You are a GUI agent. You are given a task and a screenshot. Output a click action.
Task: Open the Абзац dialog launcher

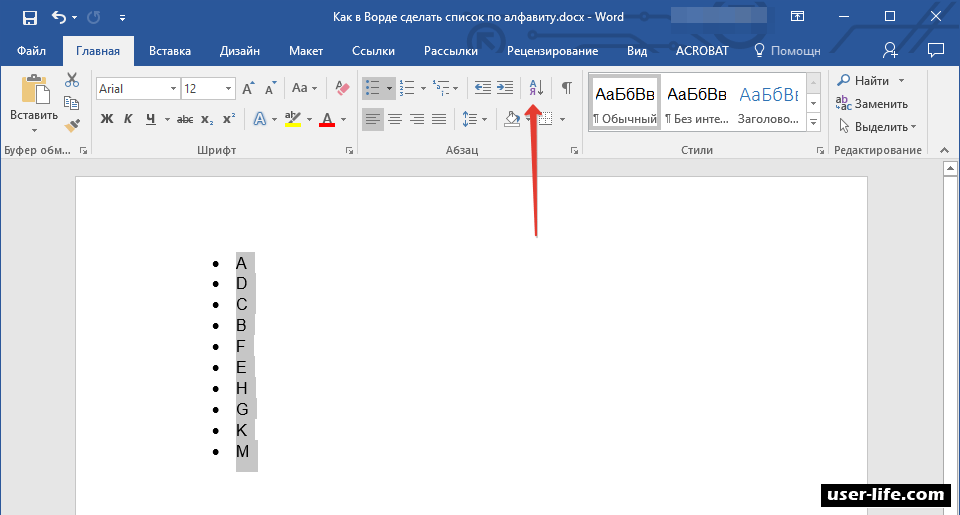(x=574, y=151)
